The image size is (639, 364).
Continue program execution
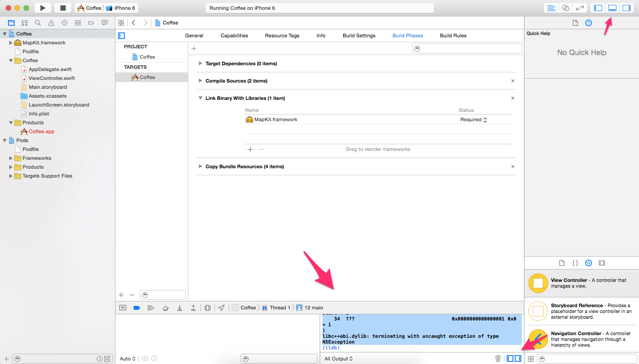[151, 308]
